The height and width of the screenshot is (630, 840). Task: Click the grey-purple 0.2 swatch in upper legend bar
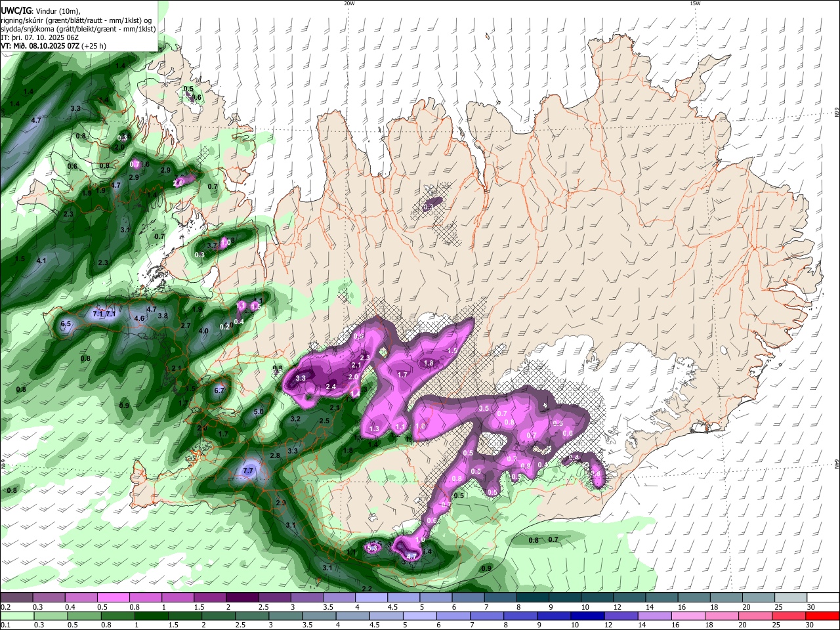[x=18, y=597]
